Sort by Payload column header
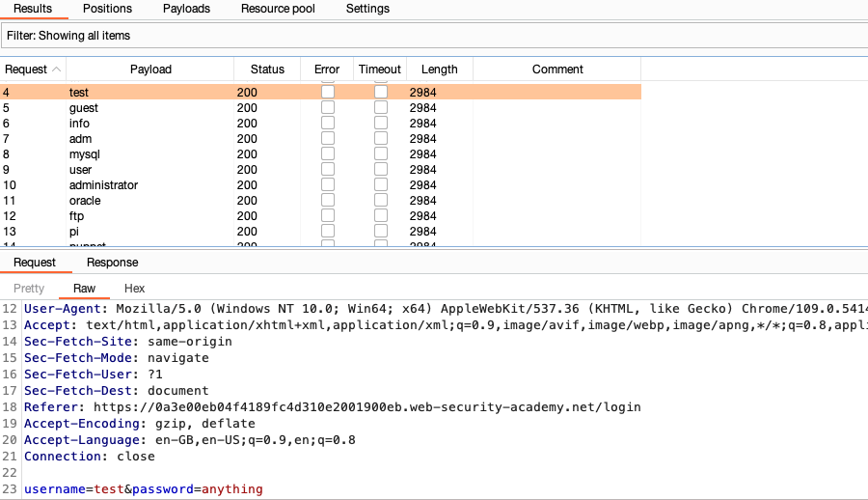This screenshot has height=500, width=868. pyautogui.click(x=150, y=69)
